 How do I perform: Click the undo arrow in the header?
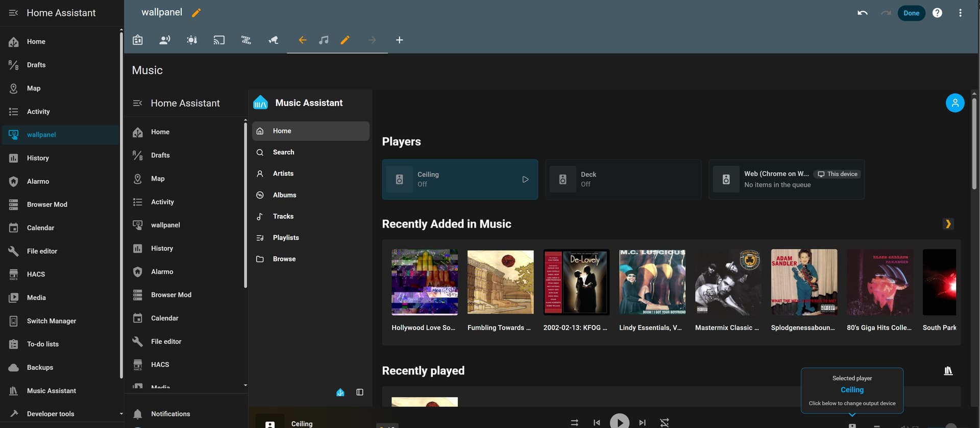coord(862,13)
